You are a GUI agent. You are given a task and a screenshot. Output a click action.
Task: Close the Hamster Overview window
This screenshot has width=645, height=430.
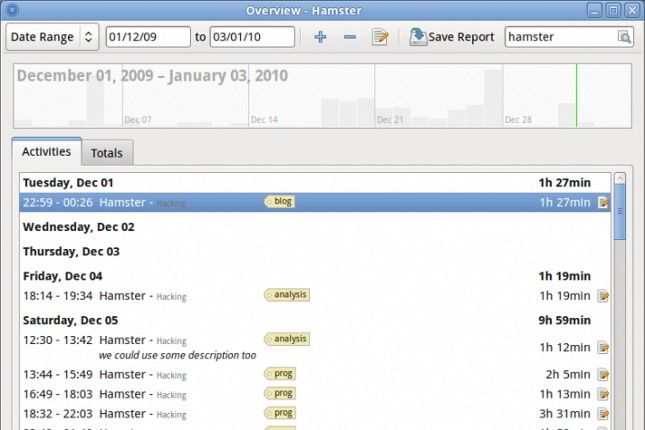point(632,10)
